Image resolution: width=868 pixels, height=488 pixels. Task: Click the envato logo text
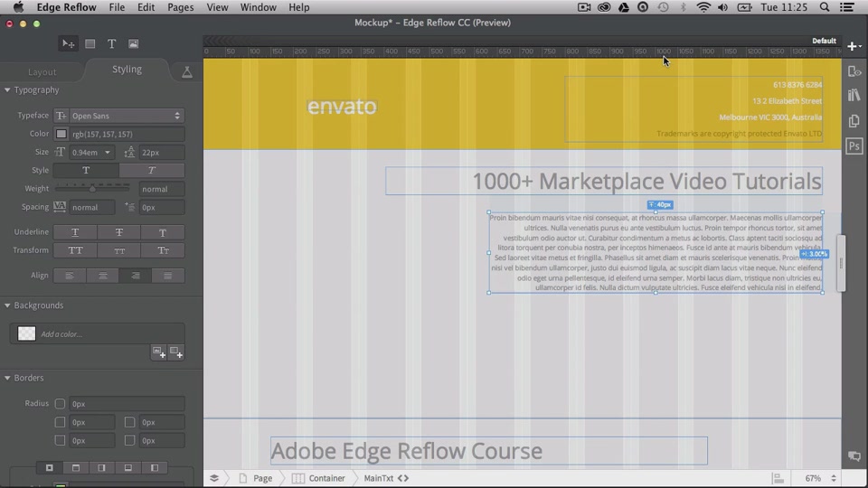pos(342,107)
